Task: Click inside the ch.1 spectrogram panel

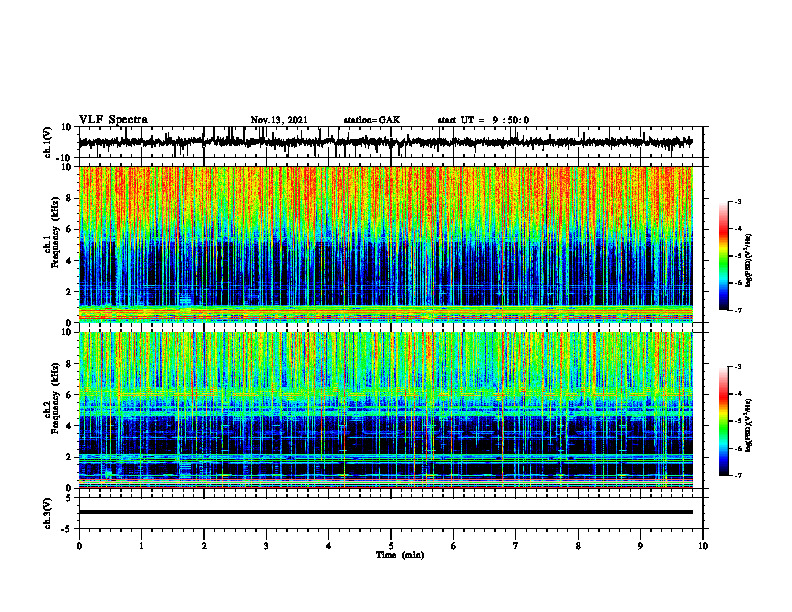Action: tap(385, 244)
